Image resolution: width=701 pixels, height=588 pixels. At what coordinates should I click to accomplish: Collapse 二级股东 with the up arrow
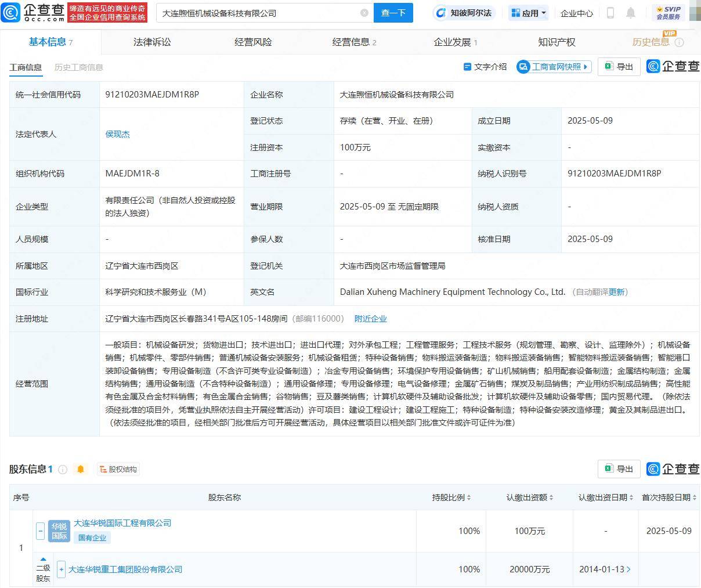point(43,560)
